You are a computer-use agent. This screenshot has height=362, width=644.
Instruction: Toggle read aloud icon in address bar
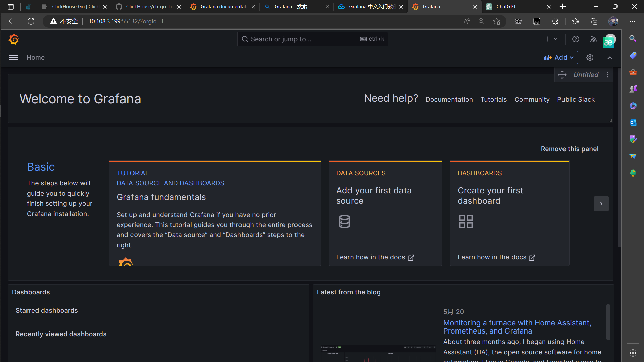(466, 21)
